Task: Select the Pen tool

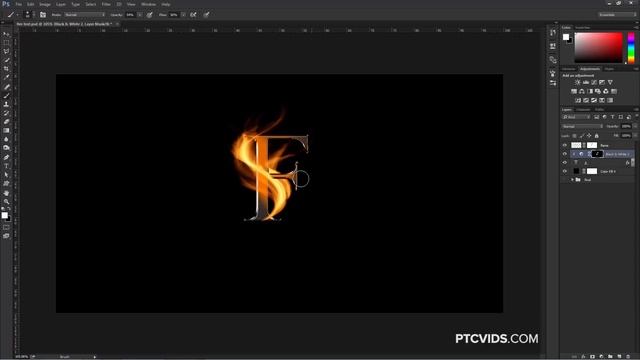Action: pos(6,157)
